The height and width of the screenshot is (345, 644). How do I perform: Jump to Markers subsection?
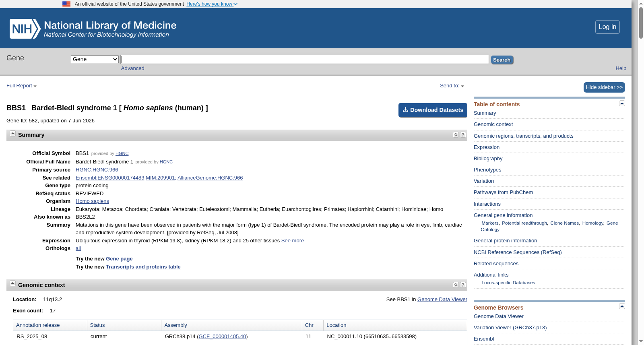[490, 223]
